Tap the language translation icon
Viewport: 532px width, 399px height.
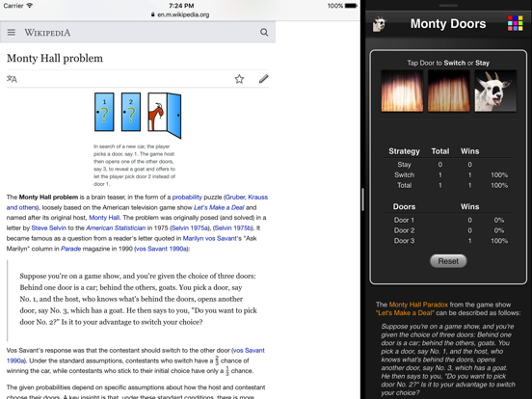[x=12, y=79]
